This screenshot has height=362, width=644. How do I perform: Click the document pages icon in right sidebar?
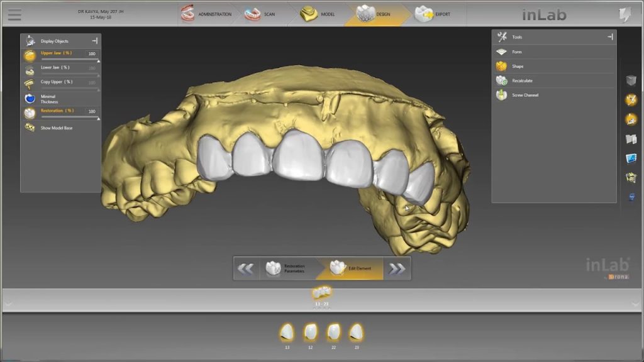tap(631, 139)
